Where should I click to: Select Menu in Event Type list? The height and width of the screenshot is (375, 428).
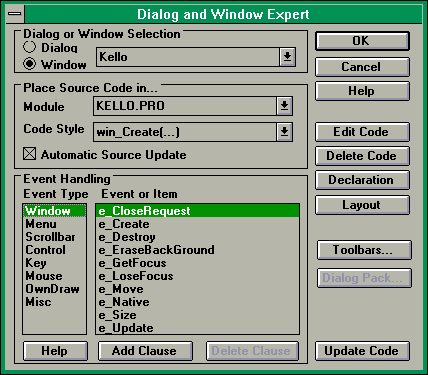pyautogui.click(x=54, y=224)
